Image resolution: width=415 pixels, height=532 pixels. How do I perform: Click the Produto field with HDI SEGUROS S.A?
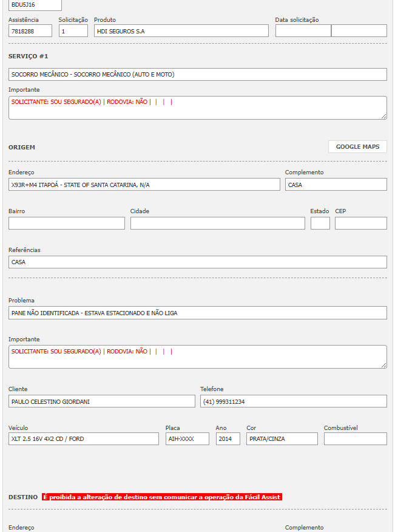(181, 31)
